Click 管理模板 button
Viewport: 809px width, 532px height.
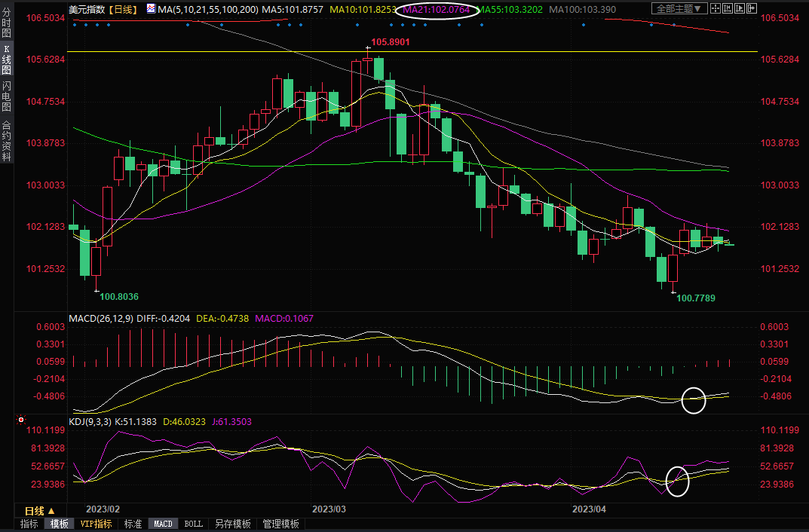pyautogui.click(x=280, y=524)
